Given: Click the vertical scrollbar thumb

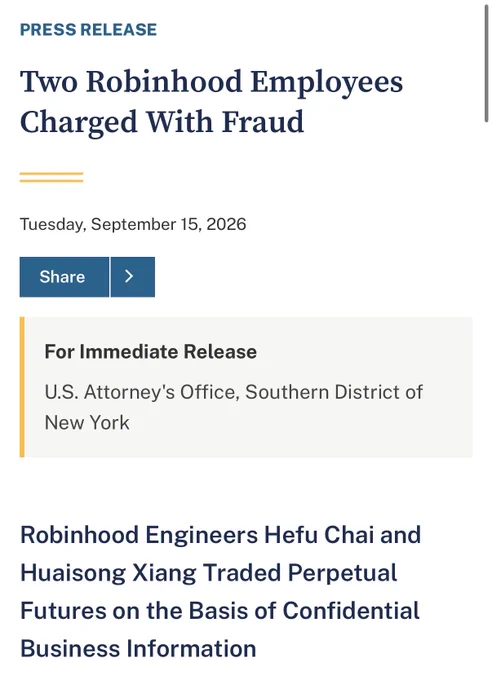Looking at the screenshot, I should point(487,64).
